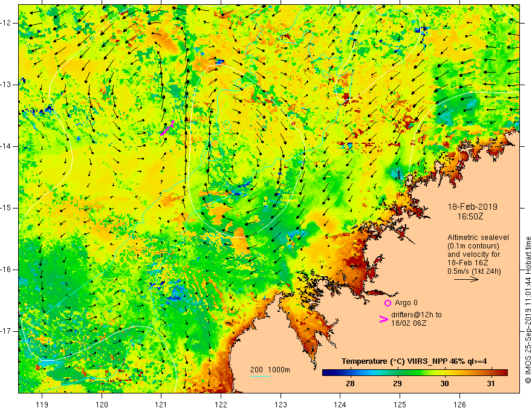Click the magenta drifter track on the map
This screenshot has width=532, height=411.
tap(167, 128)
